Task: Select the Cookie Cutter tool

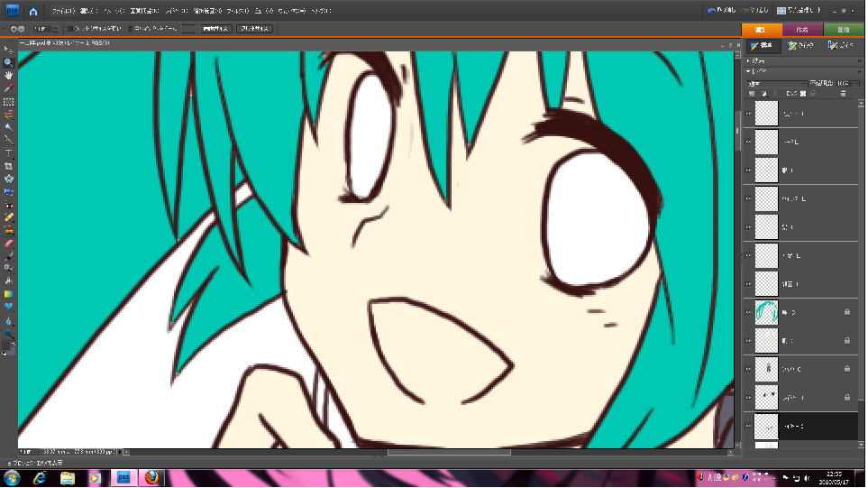Action: click(8, 179)
